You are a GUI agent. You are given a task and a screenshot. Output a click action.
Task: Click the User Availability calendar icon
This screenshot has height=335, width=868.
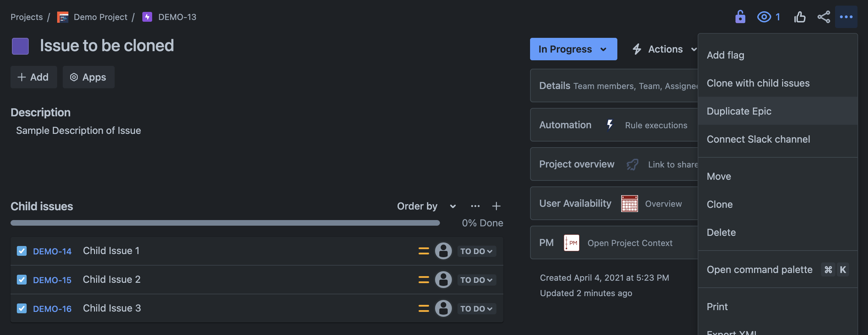(x=629, y=204)
